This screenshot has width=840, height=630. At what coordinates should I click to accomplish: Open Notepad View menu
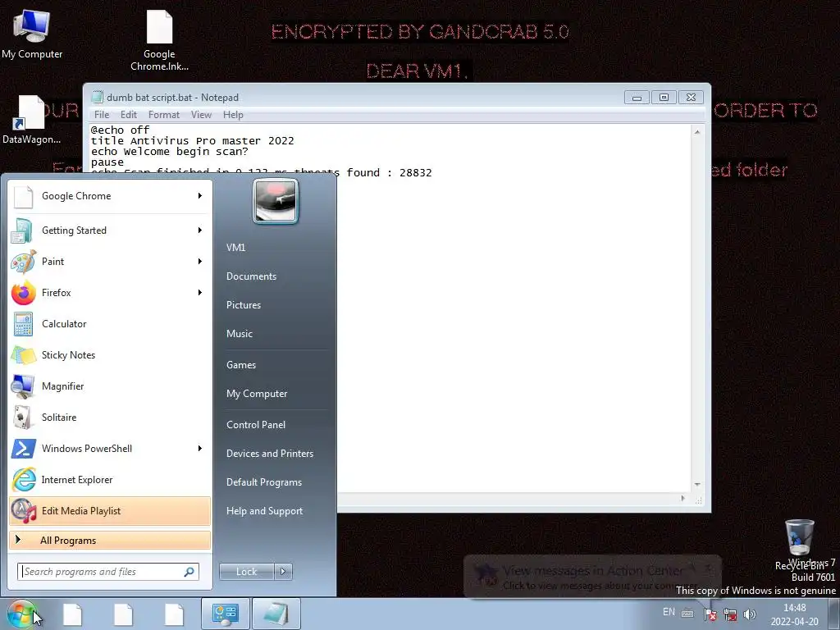[x=202, y=115]
